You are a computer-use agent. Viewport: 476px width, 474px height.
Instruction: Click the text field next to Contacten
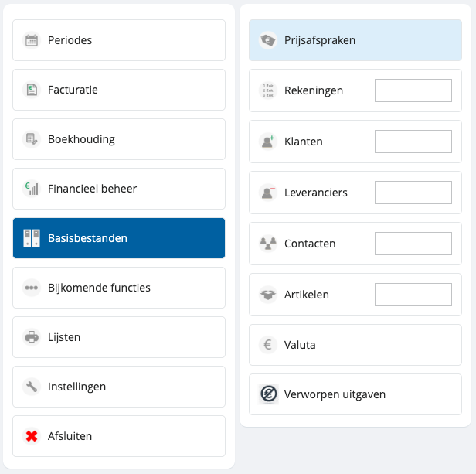click(x=413, y=244)
